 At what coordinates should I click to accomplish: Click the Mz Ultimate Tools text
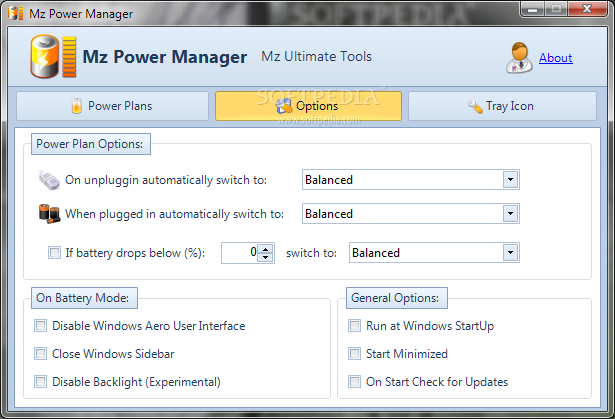pyautogui.click(x=317, y=56)
